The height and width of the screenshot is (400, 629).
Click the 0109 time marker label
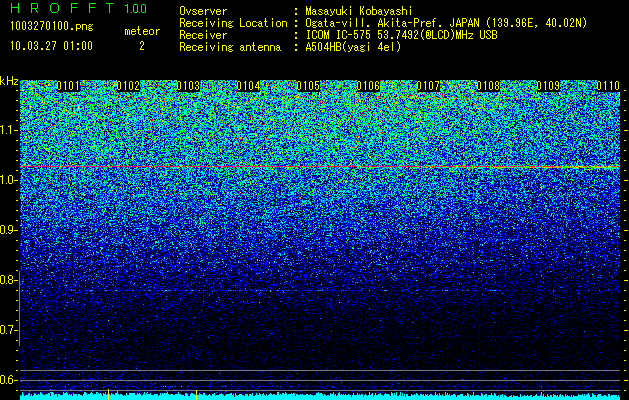[x=548, y=86]
